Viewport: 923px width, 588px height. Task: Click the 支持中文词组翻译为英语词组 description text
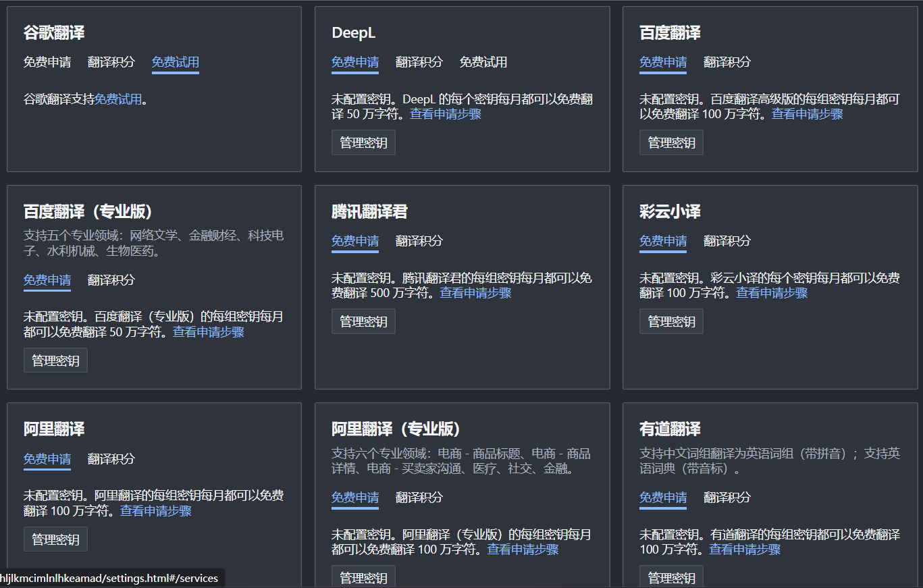pyautogui.click(x=770, y=461)
